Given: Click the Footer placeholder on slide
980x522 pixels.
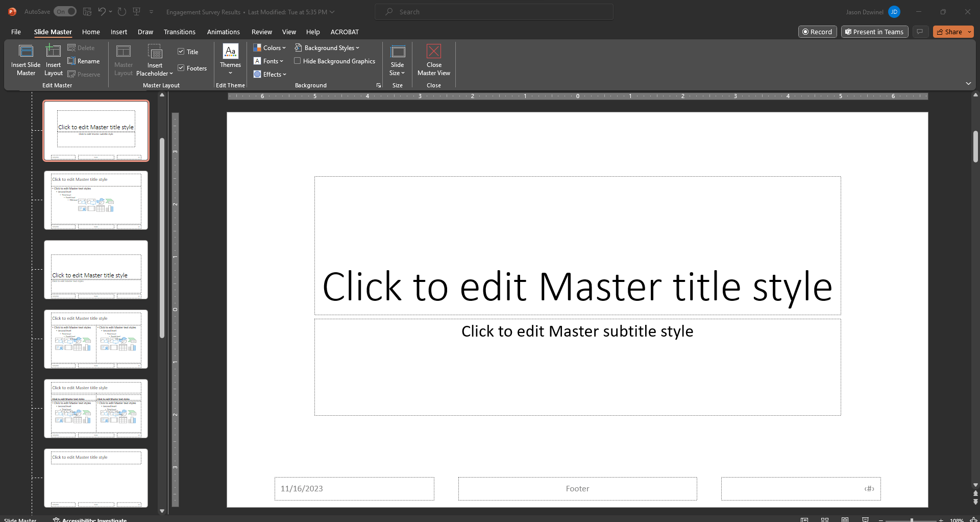Looking at the screenshot, I should point(577,489).
